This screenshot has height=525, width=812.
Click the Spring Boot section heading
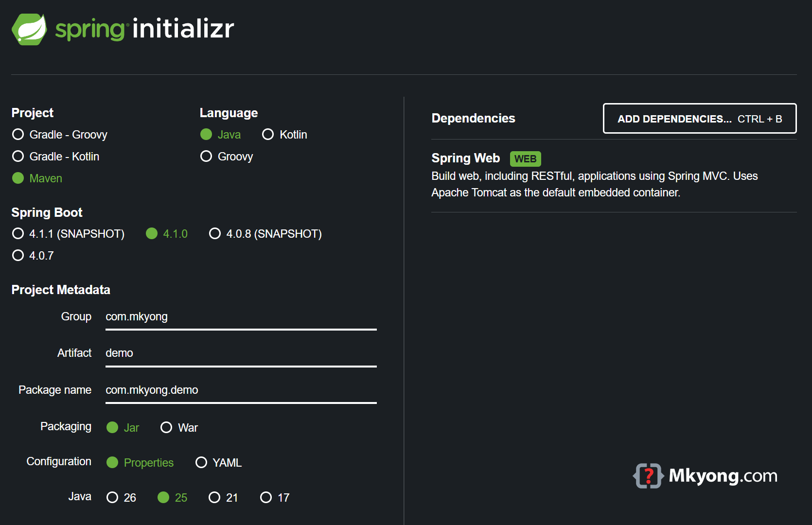coord(47,213)
